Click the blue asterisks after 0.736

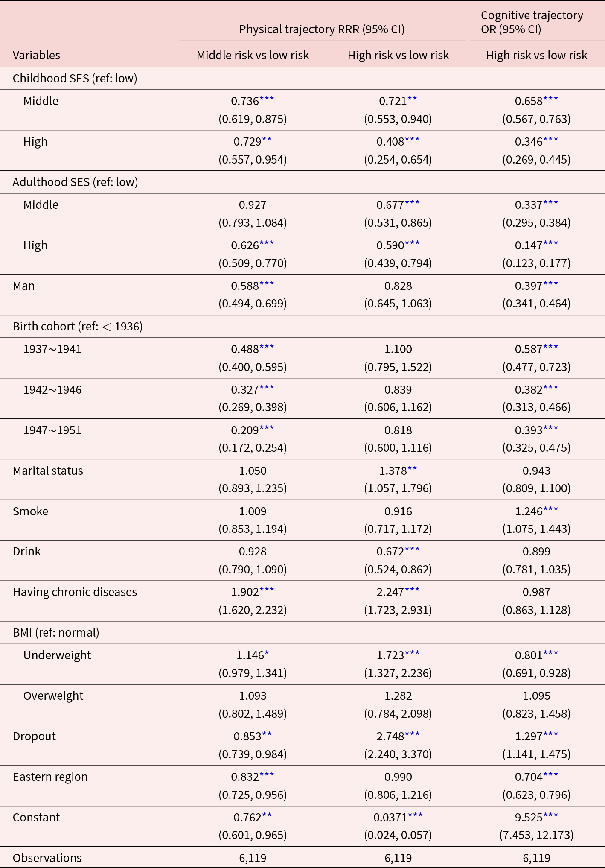point(267,99)
